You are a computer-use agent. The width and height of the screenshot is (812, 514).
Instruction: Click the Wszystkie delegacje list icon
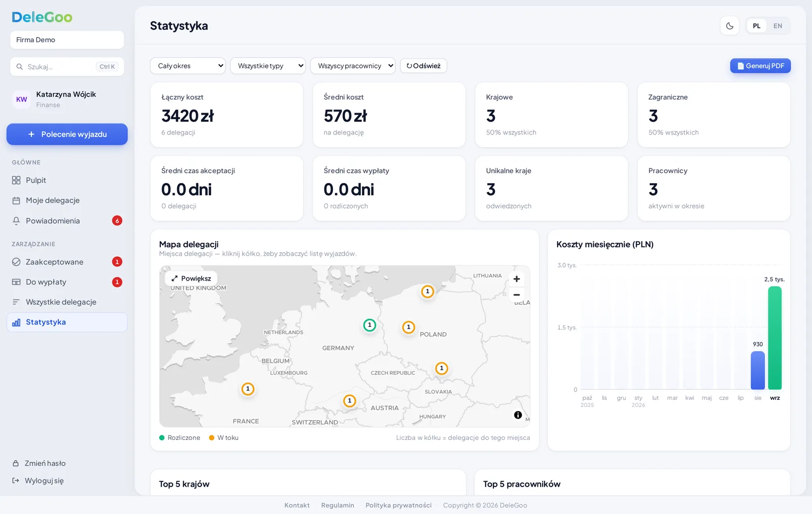click(x=16, y=302)
